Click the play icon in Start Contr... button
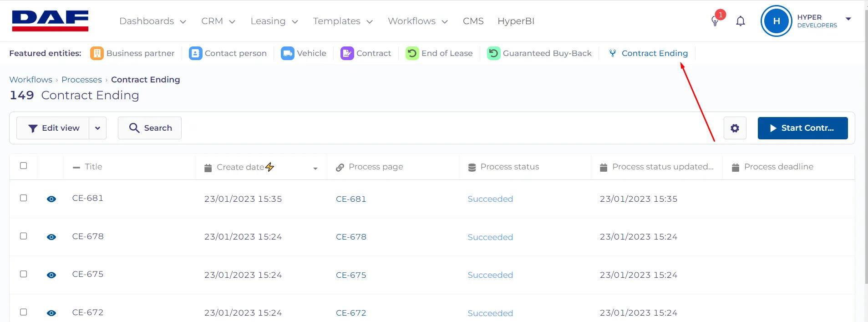This screenshot has height=322, width=868. (x=773, y=128)
